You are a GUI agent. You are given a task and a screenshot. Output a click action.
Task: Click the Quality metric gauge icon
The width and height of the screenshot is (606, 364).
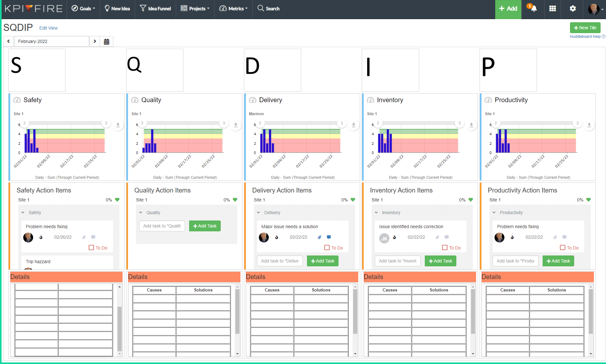point(135,100)
